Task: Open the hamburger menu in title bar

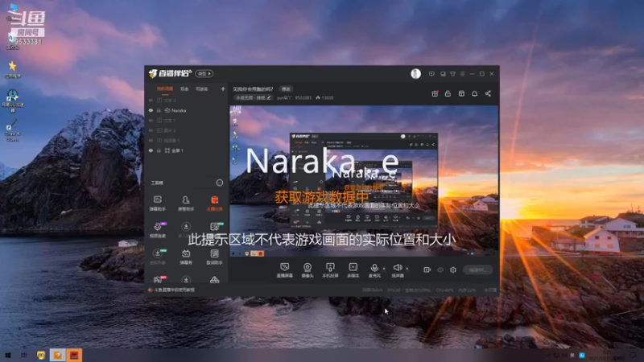Action: 462,74
